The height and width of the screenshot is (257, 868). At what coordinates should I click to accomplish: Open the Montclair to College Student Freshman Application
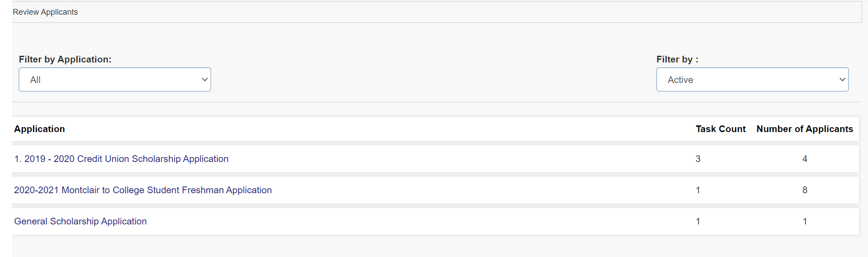pyautogui.click(x=143, y=190)
